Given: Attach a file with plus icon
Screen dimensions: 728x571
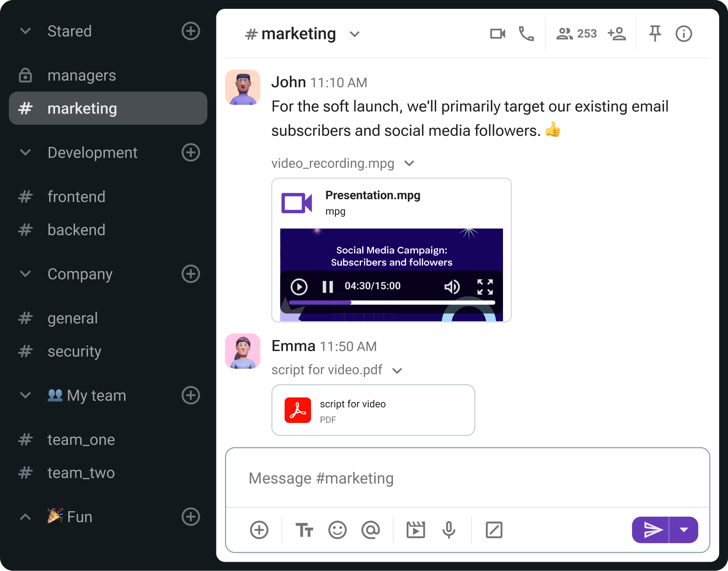Looking at the screenshot, I should [x=259, y=530].
